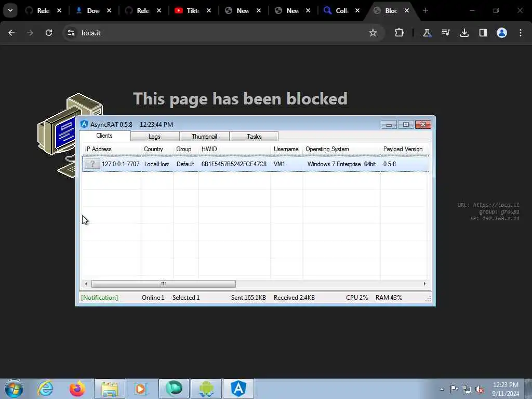Click the Windows 7 Enterprise 64bit cell

click(x=341, y=164)
